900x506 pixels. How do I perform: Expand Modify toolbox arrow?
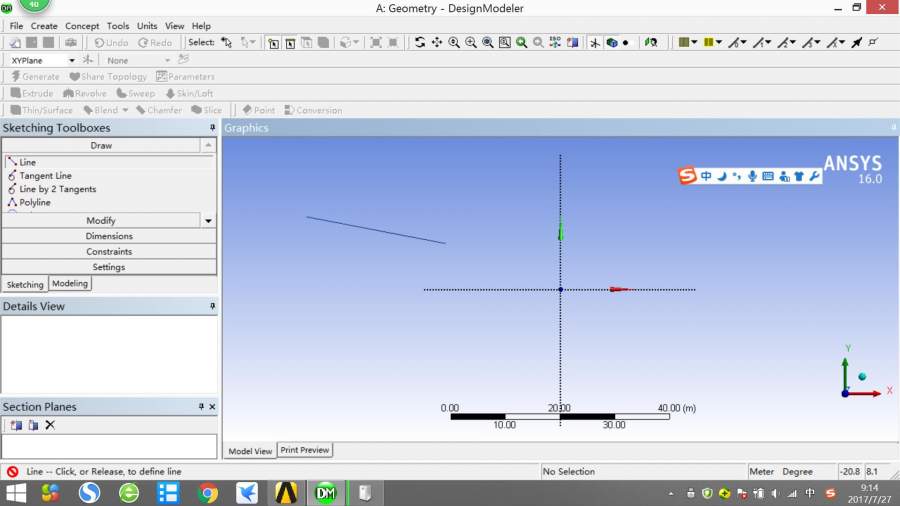tap(208, 220)
